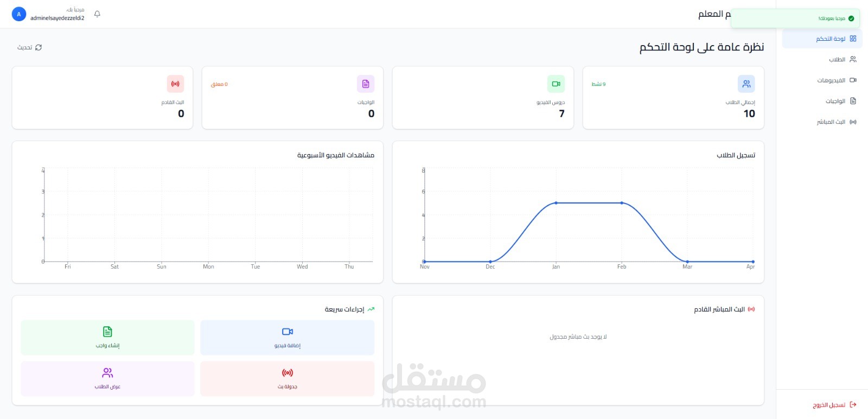Click the '9 نشط' active badge text
The image size is (868, 419).
[x=598, y=84]
